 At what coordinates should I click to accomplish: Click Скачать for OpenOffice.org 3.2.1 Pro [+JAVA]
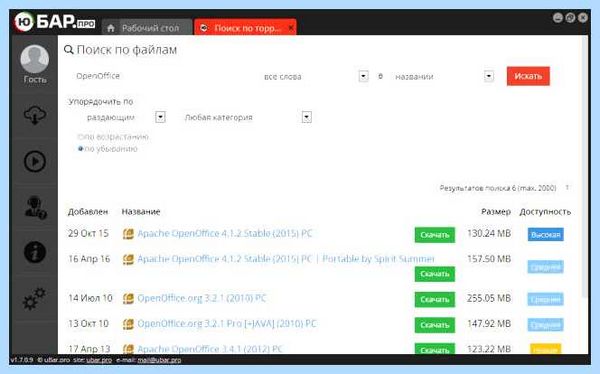coord(435,325)
